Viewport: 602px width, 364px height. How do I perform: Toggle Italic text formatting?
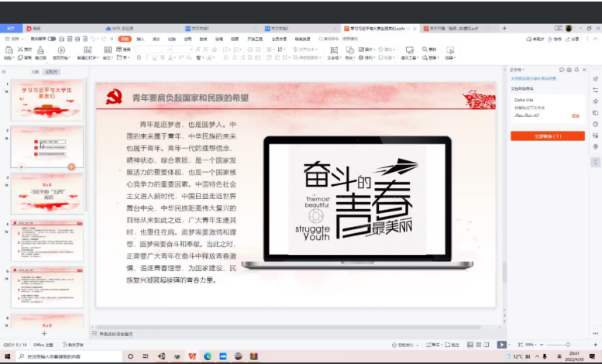[146, 57]
